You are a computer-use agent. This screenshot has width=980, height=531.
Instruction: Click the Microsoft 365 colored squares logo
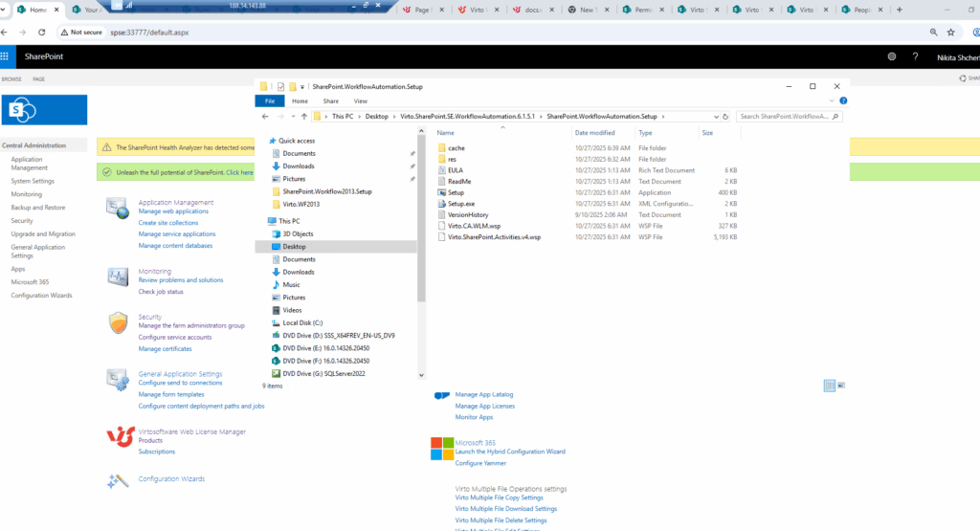tap(442, 449)
